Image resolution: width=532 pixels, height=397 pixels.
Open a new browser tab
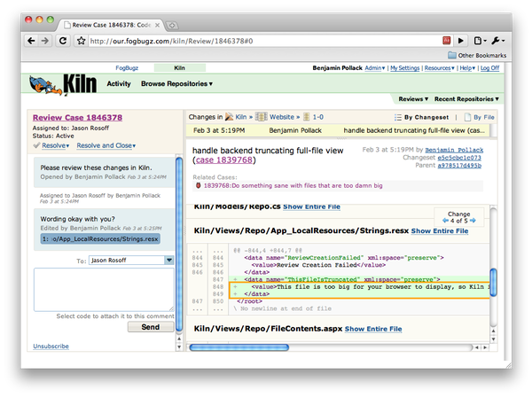click(172, 25)
